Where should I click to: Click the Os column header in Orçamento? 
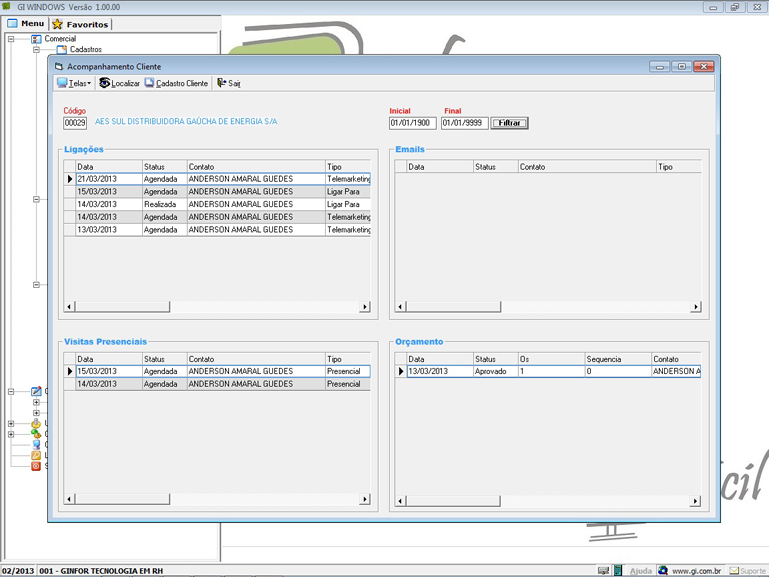[x=551, y=359]
